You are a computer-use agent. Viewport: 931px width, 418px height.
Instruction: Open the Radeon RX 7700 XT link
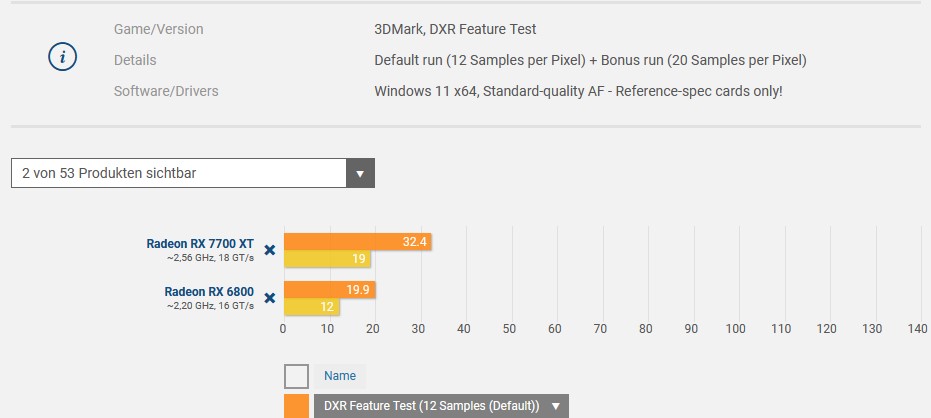pos(200,243)
